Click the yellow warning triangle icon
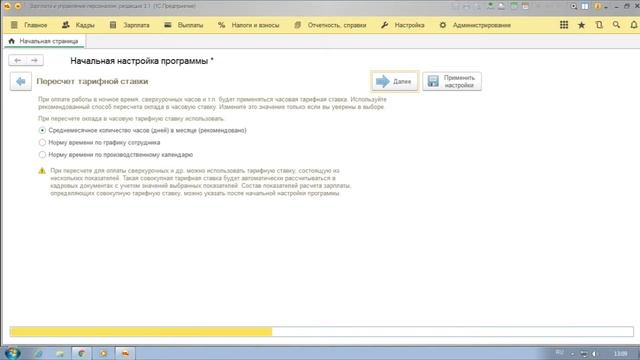 (42, 171)
